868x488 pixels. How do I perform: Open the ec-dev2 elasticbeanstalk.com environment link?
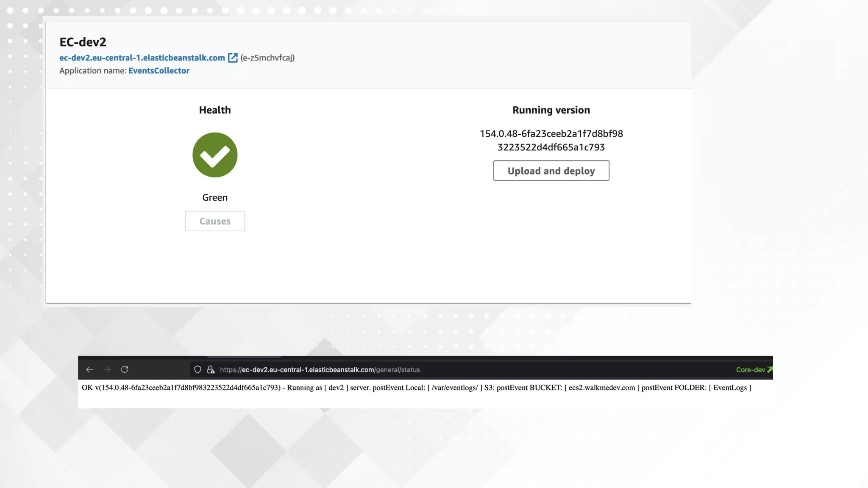(142, 58)
